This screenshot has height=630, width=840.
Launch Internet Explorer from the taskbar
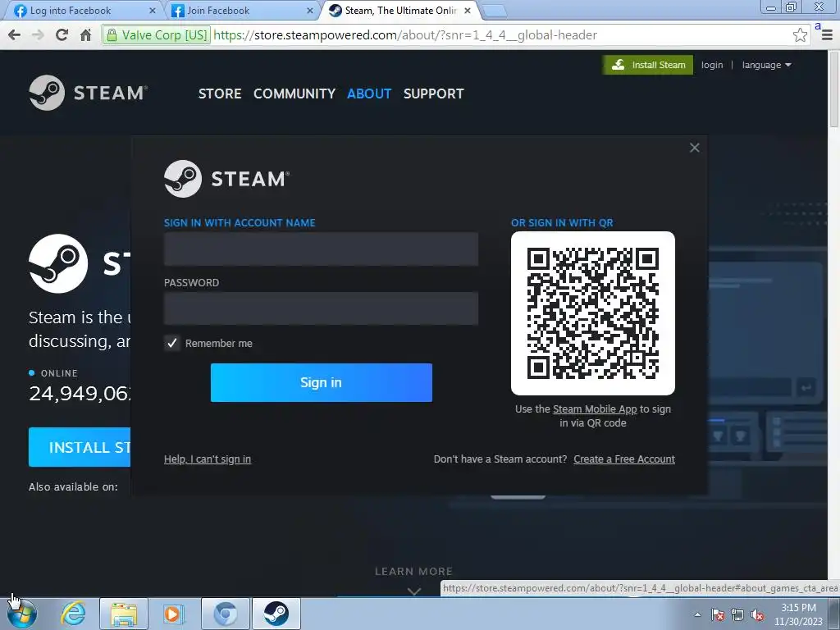click(73, 614)
